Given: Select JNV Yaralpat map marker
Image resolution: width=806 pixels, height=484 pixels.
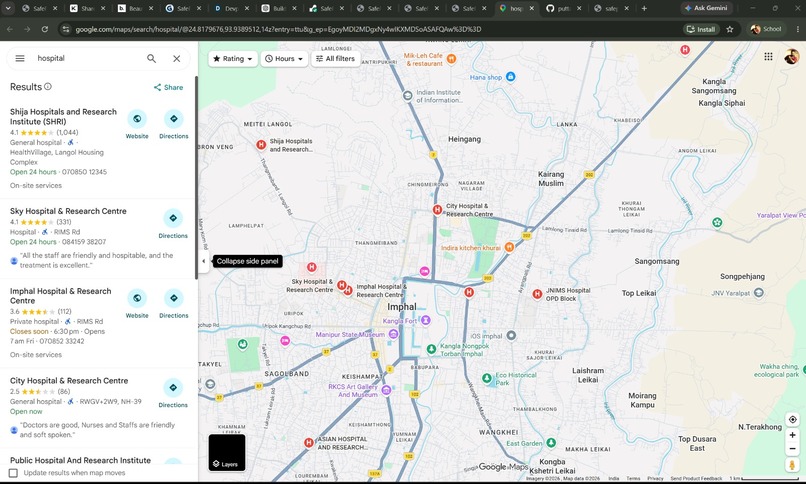Looking at the screenshot, I should 759,293.
